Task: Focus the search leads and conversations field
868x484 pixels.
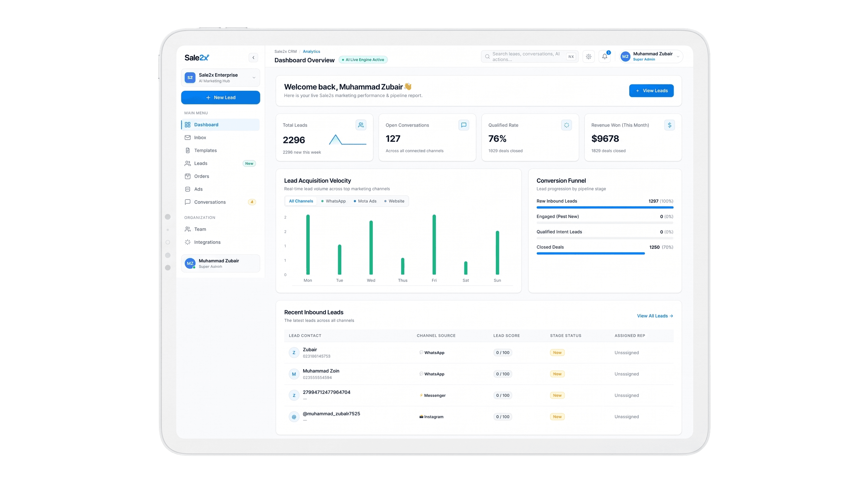Action: [x=529, y=56]
